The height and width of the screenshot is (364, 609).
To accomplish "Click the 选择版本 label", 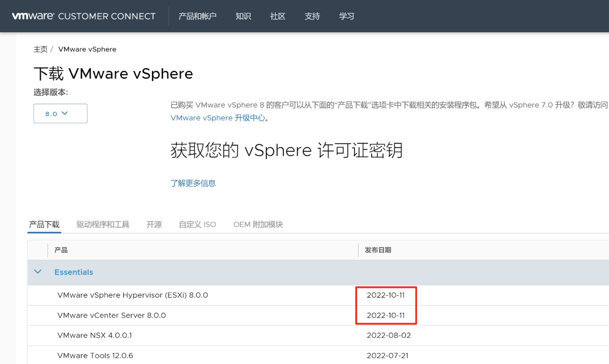I will pyautogui.click(x=51, y=92).
